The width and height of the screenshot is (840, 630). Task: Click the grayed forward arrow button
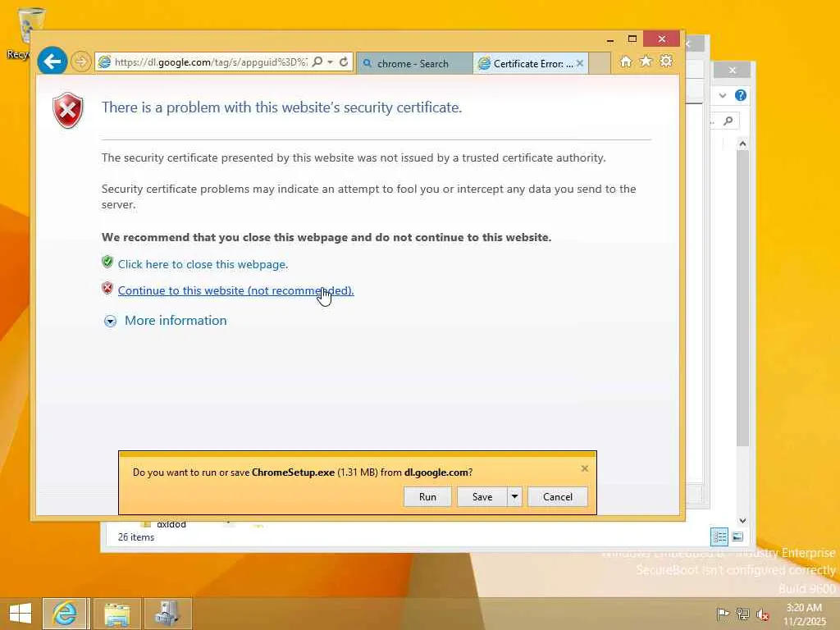click(80, 62)
